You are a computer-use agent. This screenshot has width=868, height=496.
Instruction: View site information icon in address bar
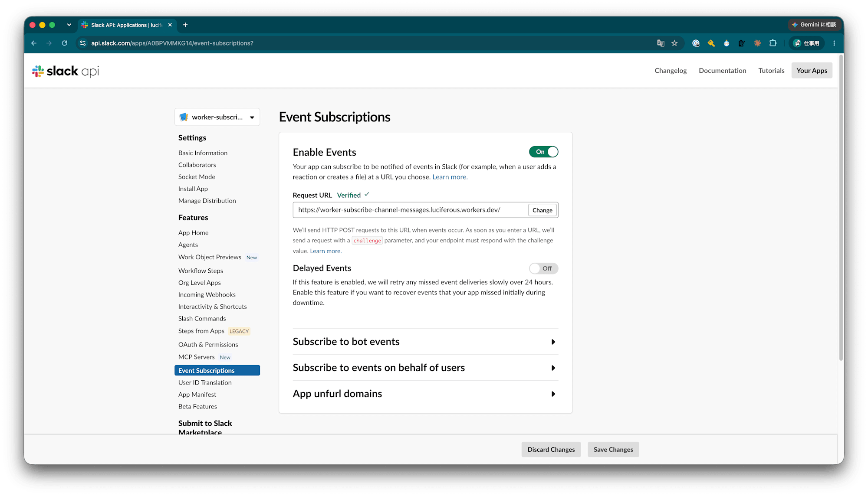coord(83,43)
